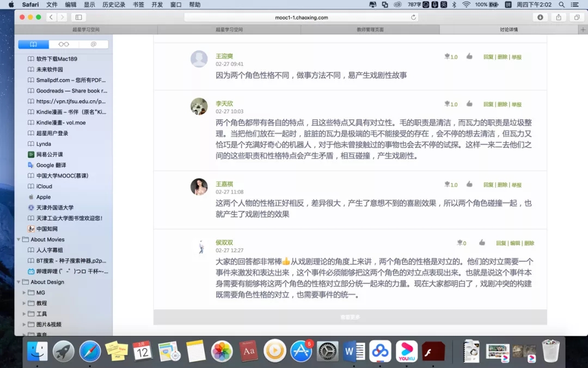View Safari downloads via the arrow icon
Image resolution: width=588 pixels, height=368 pixels.
[540, 17]
